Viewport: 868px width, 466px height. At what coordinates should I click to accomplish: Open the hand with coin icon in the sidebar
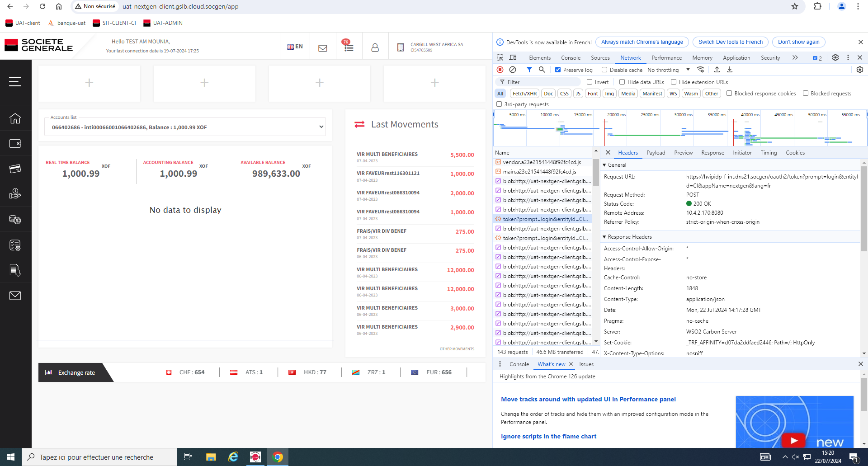[15, 194]
